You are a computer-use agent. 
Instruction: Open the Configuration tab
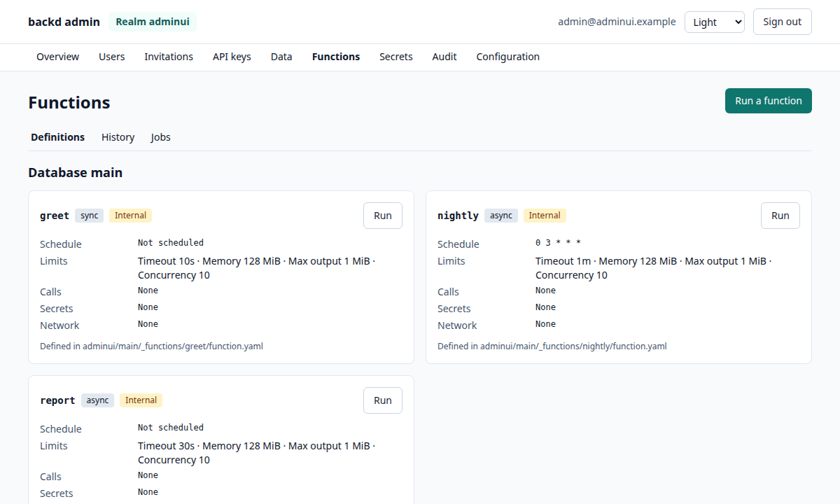click(507, 57)
